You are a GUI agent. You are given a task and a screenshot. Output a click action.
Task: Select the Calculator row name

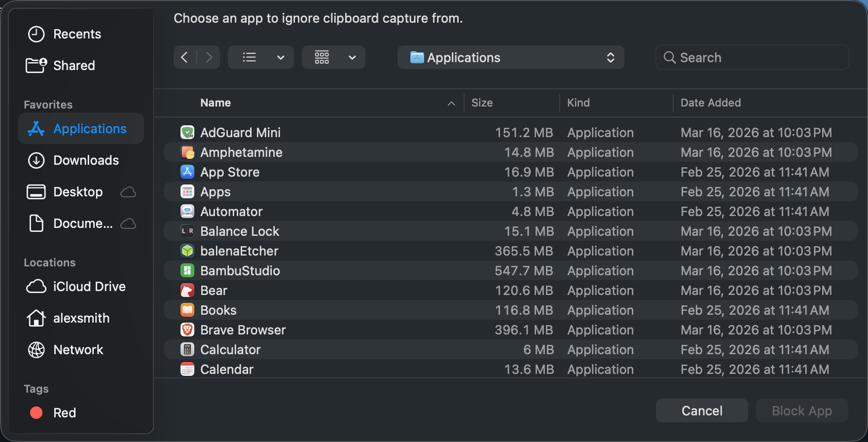(x=230, y=349)
